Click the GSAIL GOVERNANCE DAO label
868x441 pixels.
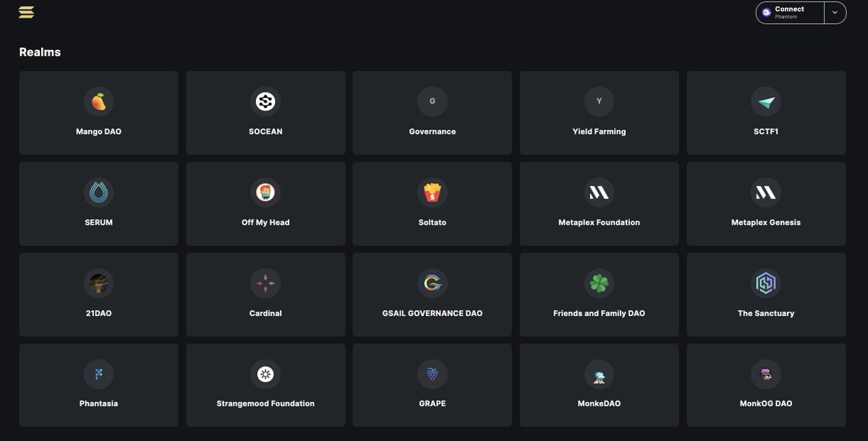pyautogui.click(x=433, y=314)
